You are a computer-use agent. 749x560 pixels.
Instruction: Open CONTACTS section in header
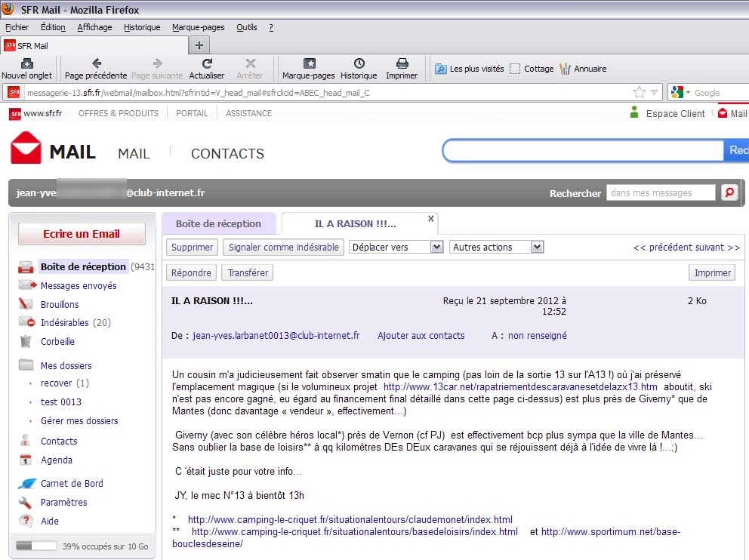pyautogui.click(x=227, y=153)
